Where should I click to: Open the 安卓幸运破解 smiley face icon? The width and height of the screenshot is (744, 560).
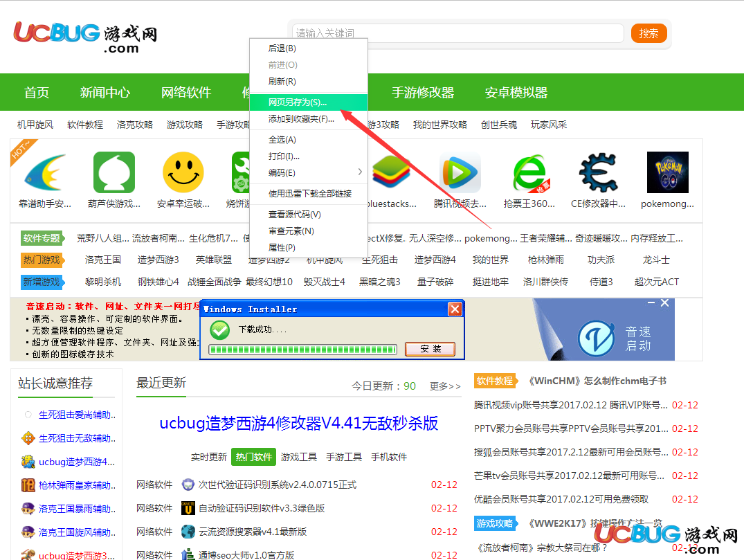[183, 172]
